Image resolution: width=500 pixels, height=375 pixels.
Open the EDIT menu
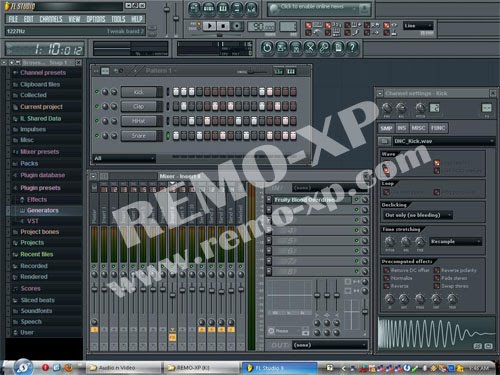[x=28, y=19]
